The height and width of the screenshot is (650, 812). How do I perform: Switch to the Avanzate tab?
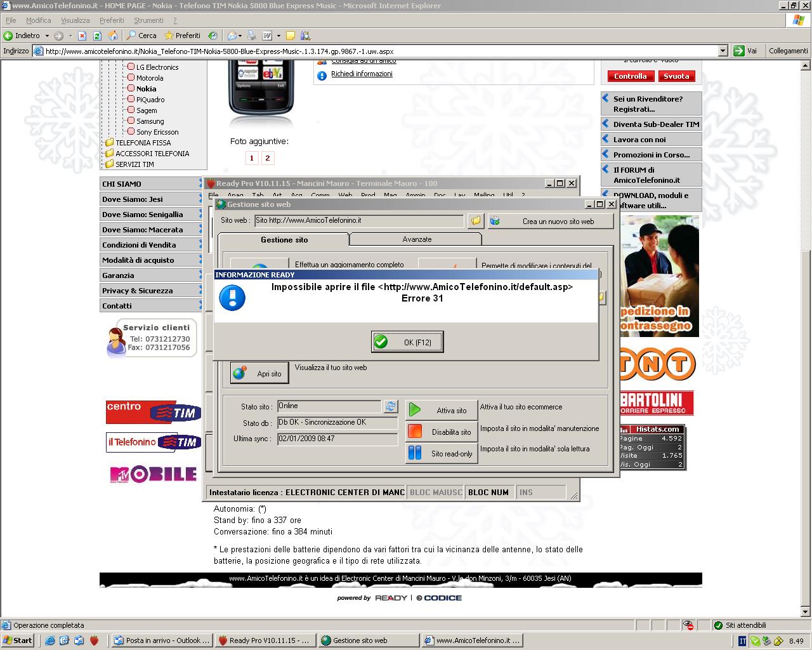tap(417, 239)
